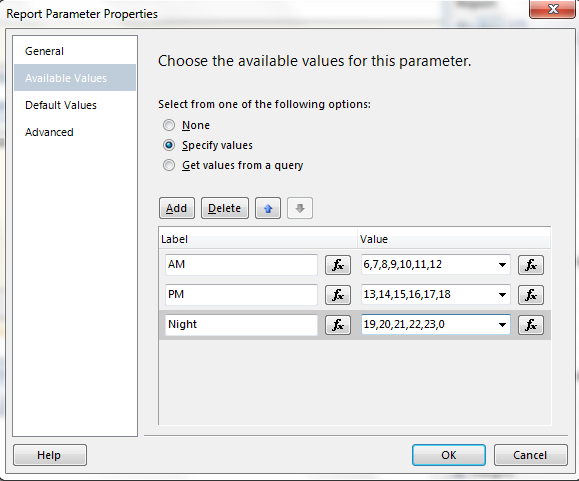Click the grayed move-down arrow button
The width and height of the screenshot is (579, 481).
pos(300,208)
